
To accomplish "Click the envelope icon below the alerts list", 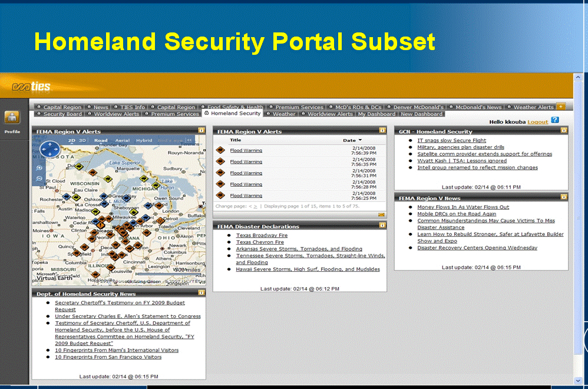I will click(381, 215).
